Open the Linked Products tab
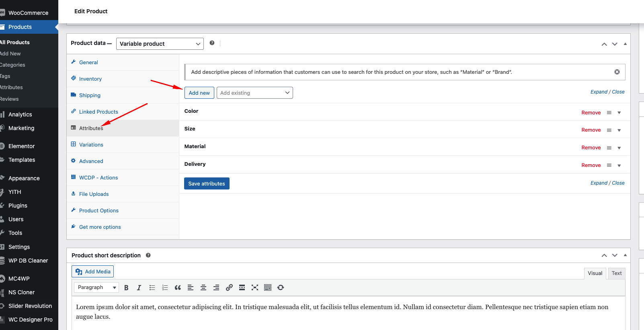 (123, 112)
